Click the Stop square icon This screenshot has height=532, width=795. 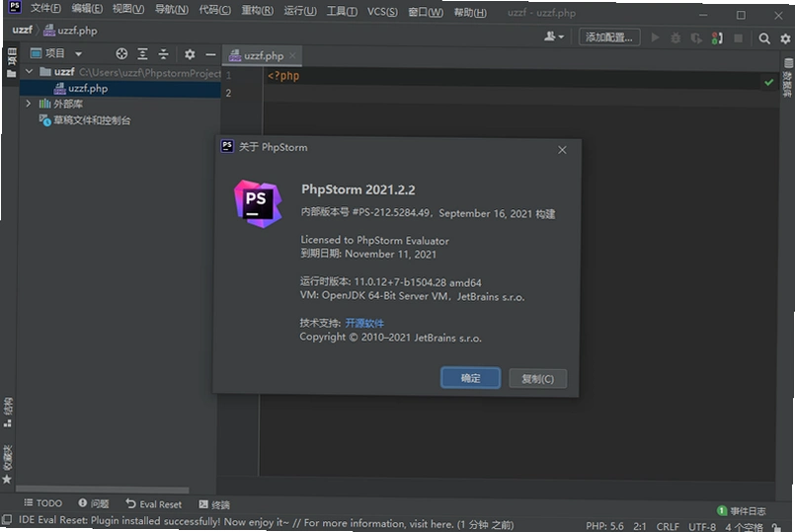coord(739,38)
